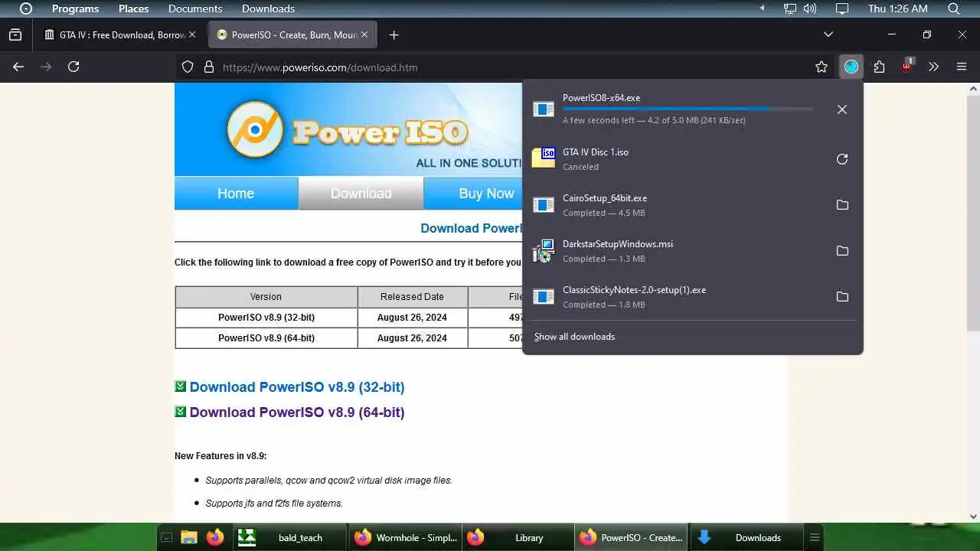Open a new browser tab
The height and width of the screenshot is (551, 980).
tap(394, 34)
